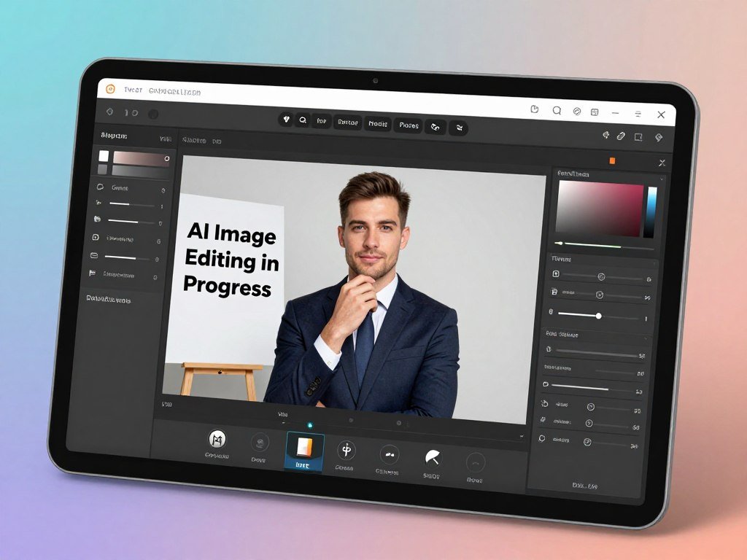747x560 pixels.
Task: Click the icon of the second-to-last right-panel row
Action: (x=543, y=420)
